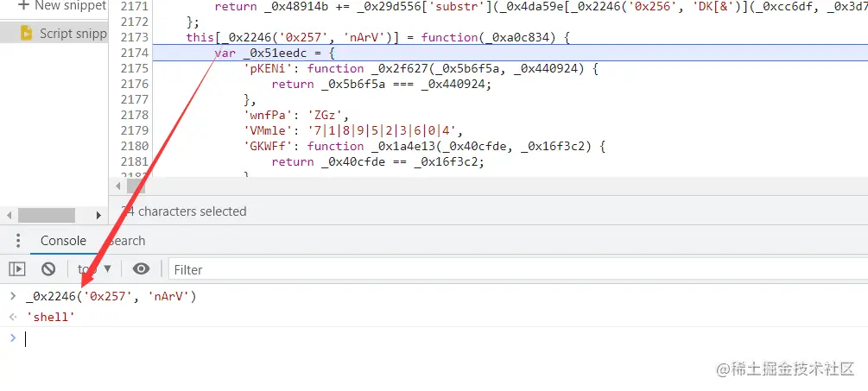Open the Script snippet file
The height and width of the screenshot is (391, 868).
[62, 33]
